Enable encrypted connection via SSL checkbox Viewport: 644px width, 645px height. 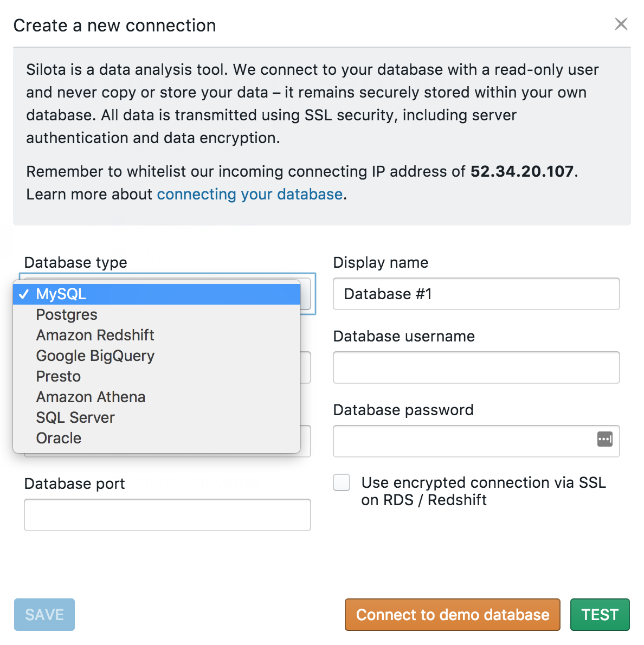pos(342,482)
